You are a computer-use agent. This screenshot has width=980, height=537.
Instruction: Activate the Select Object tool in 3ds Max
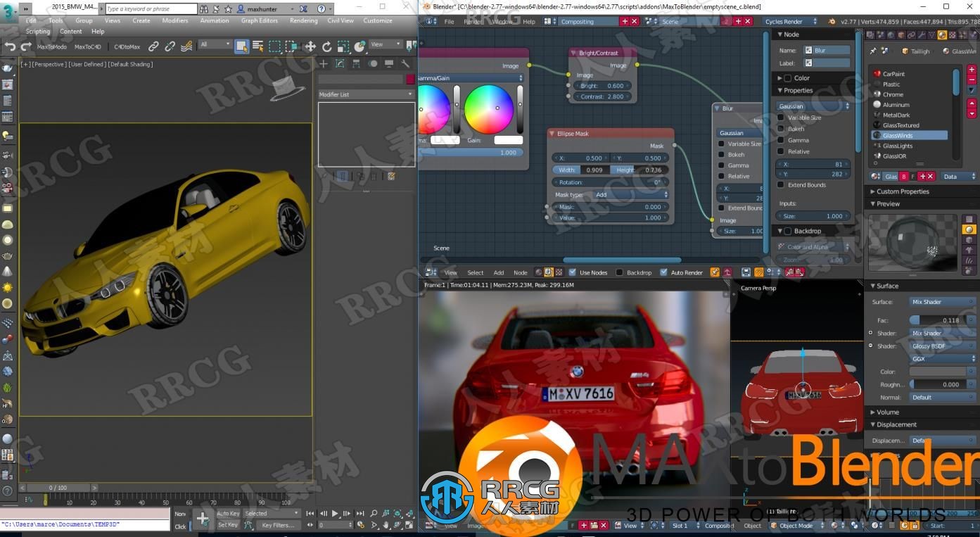241,46
